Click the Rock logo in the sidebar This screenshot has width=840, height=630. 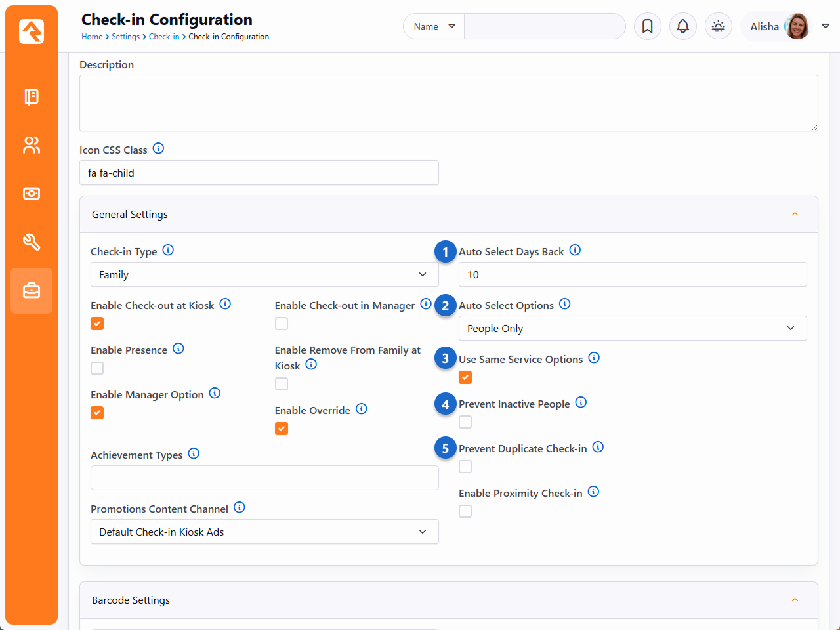pyautogui.click(x=31, y=31)
